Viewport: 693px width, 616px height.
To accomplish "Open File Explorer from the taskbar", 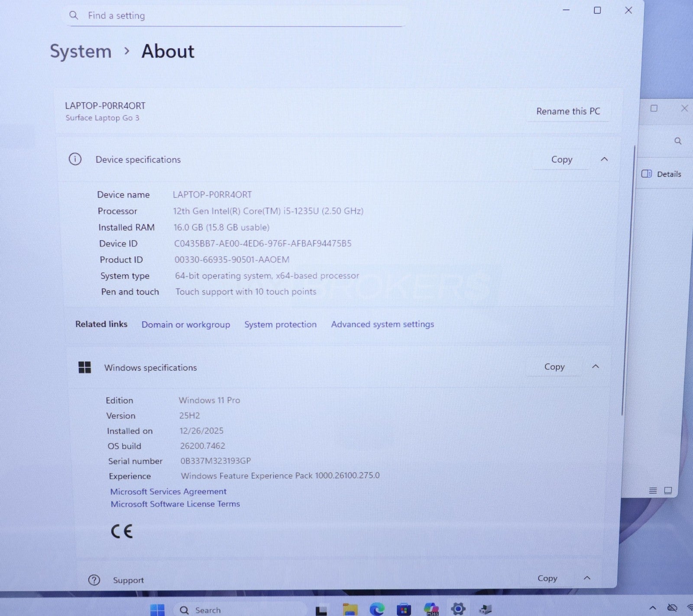I will (x=350, y=609).
